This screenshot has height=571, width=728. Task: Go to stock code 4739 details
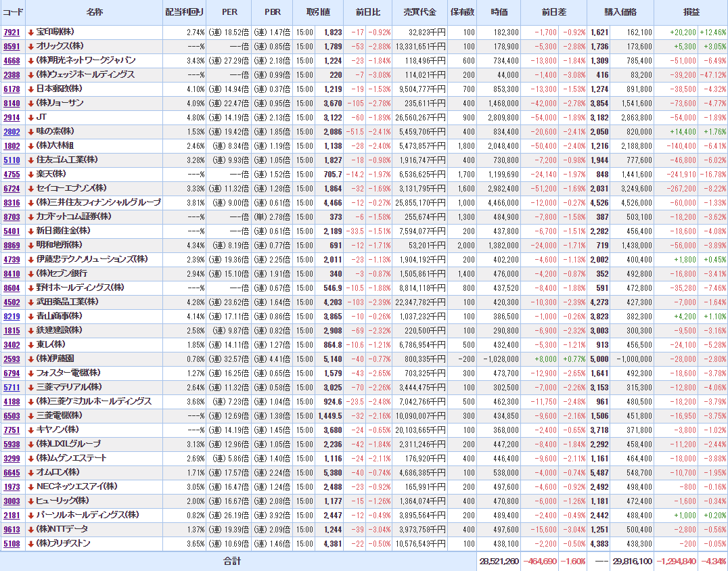point(12,259)
